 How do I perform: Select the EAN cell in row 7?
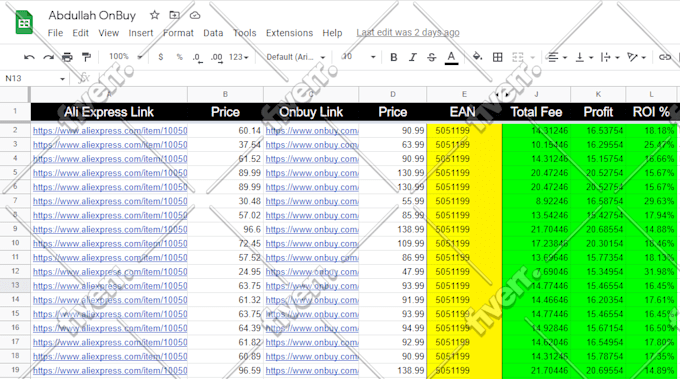pyautogui.click(x=464, y=201)
